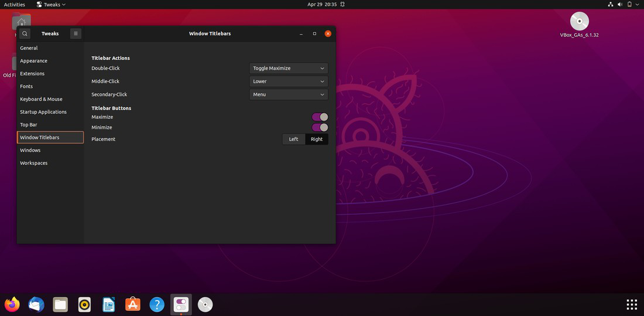Click Activities in the top bar
Image resolution: width=644 pixels, height=316 pixels.
point(15,5)
